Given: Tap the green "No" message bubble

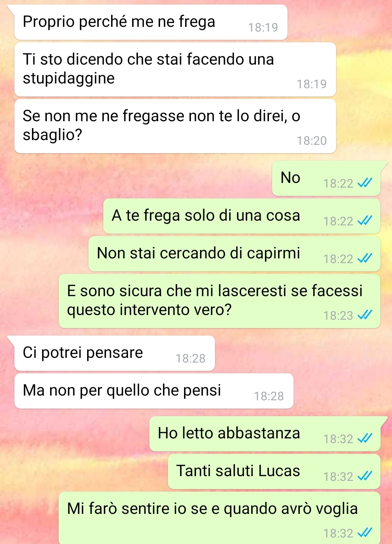Looking at the screenshot, I should [x=326, y=178].
